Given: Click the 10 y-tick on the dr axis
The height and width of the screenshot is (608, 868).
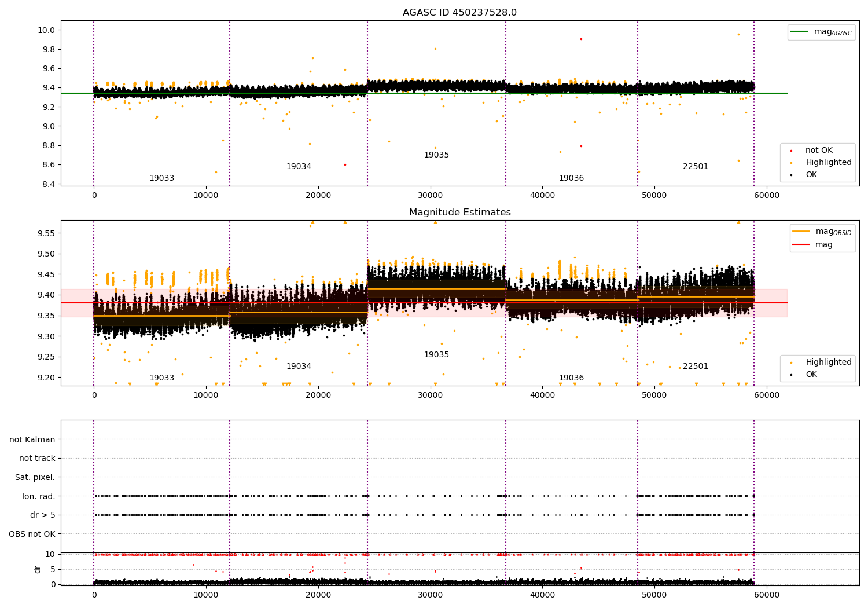Looking at the screenshot, I should 50,554.
